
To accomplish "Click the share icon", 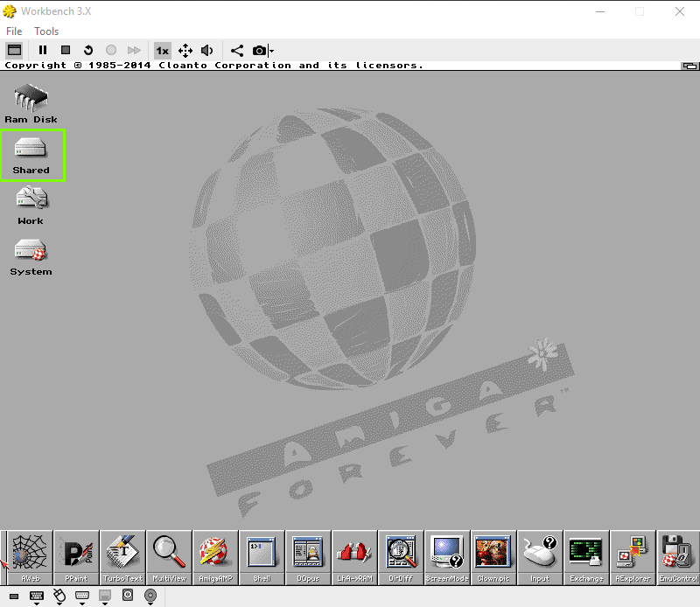I will click(237, 51).
